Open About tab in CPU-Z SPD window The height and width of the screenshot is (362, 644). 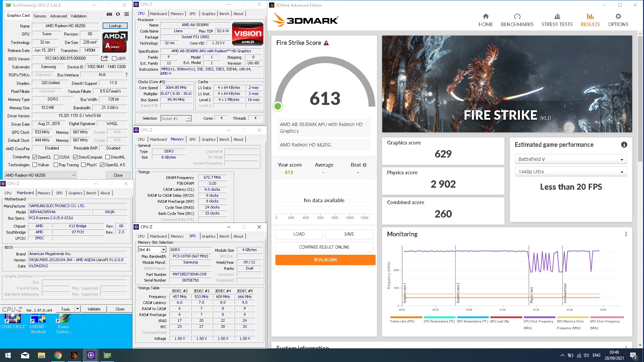tap(238, 236)
